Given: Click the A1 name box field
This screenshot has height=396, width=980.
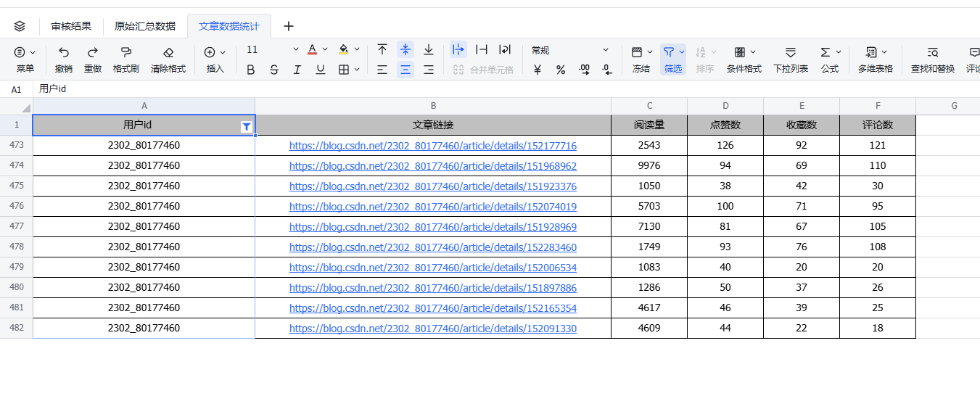Looking at the screenshot, I should (x=16, y=89).
